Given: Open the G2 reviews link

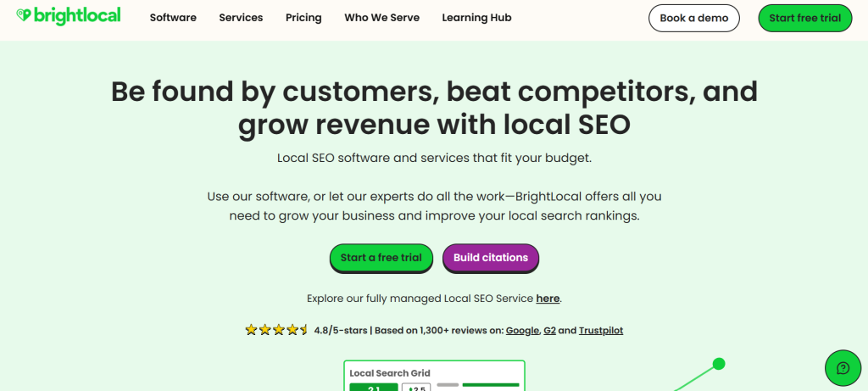Looking at the screenshot, I should pyautogui.click(x=549, y=330).
